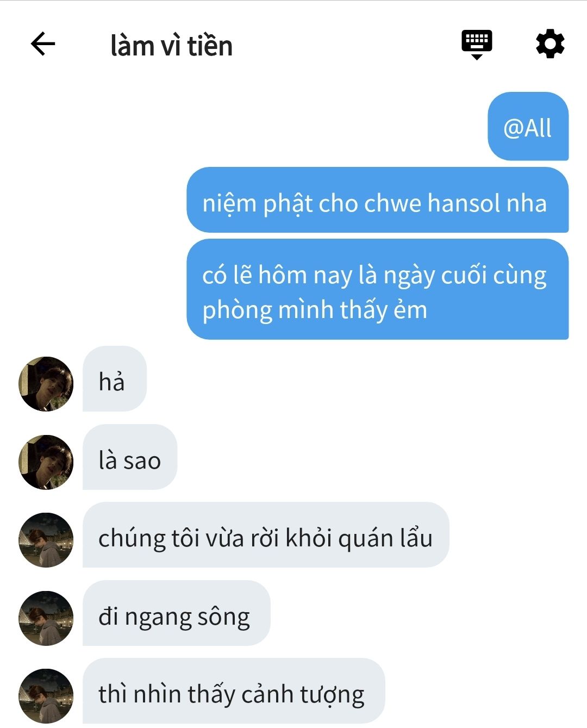587x728 pixels.
Task: Open the avatar beside the "là sao" message
Action: (46, 462)
